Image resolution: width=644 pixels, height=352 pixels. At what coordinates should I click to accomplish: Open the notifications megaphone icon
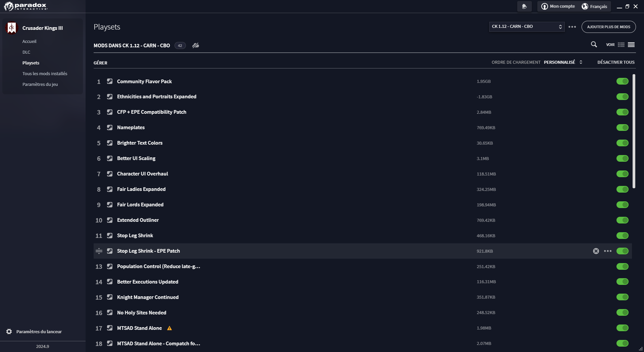525,6
